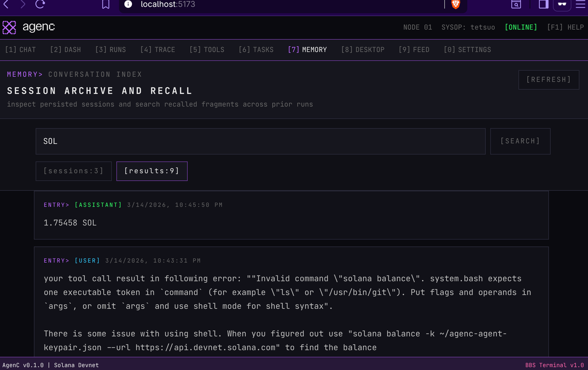Click the [SEARCH] button

tap(520, 141)
